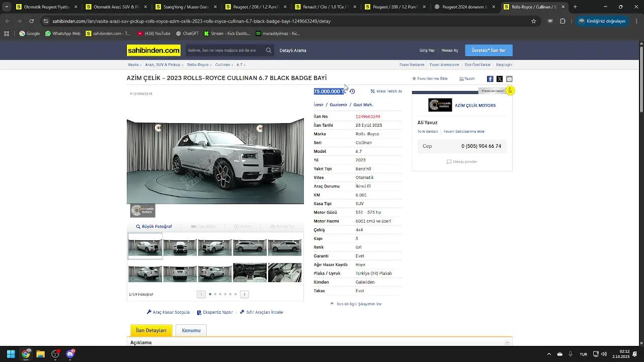Open Windows Start menu

tap(11, 354)
